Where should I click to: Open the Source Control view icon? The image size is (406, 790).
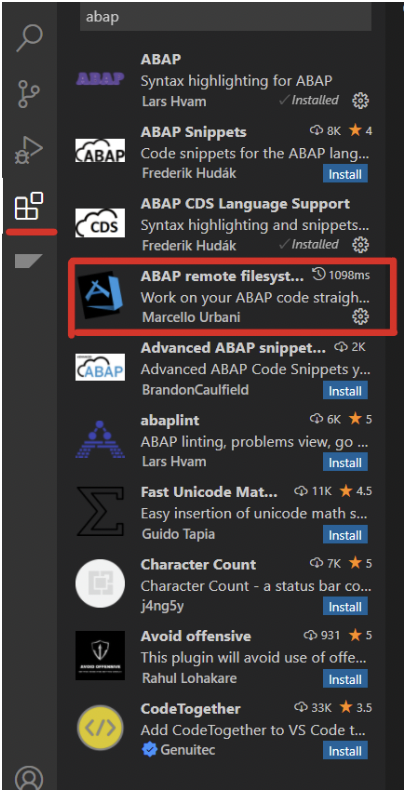[x=29, y=94]
